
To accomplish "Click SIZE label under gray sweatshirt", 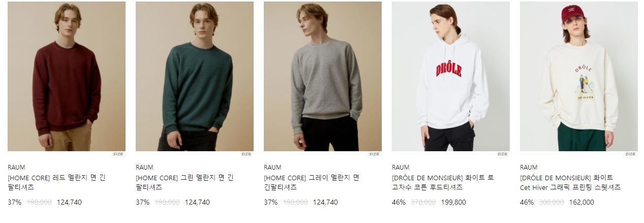I will point(374,154).
